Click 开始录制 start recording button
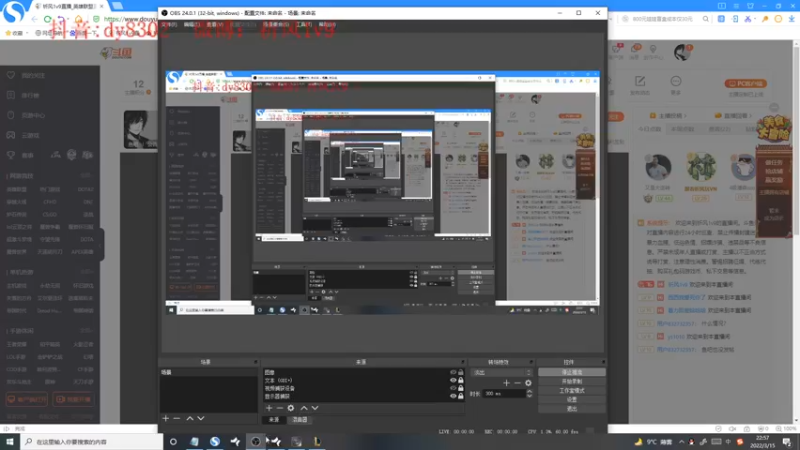 (571, 382)
